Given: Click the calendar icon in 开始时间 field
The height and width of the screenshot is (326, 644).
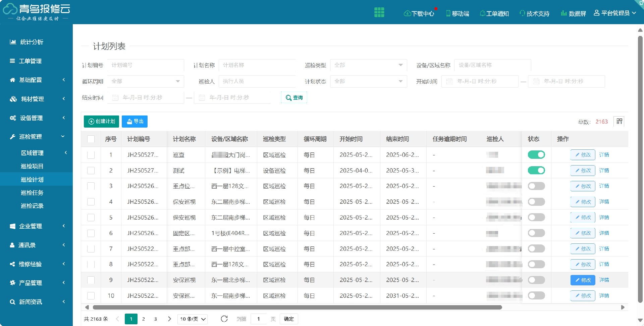Looking at the screenshot, I should tap(450, 81).
